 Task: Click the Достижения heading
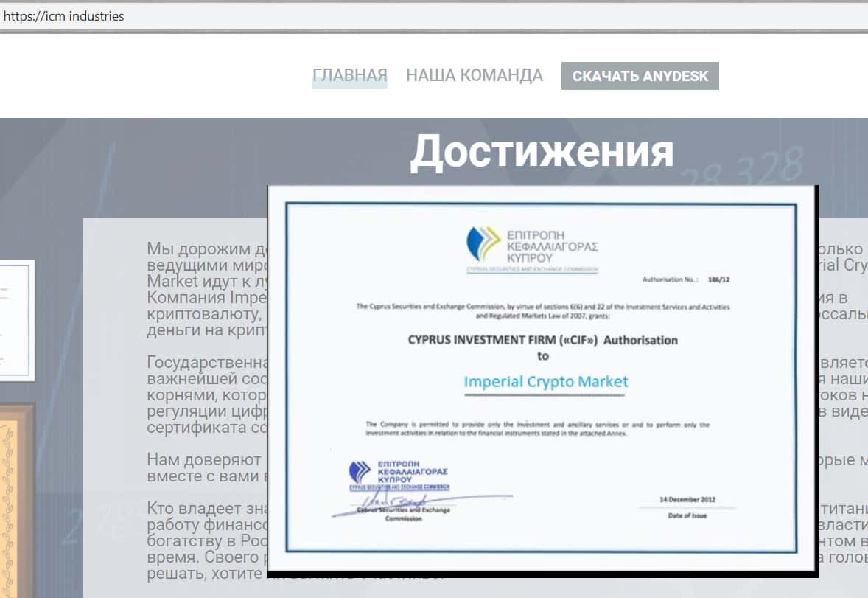click(x=542, y=151)
